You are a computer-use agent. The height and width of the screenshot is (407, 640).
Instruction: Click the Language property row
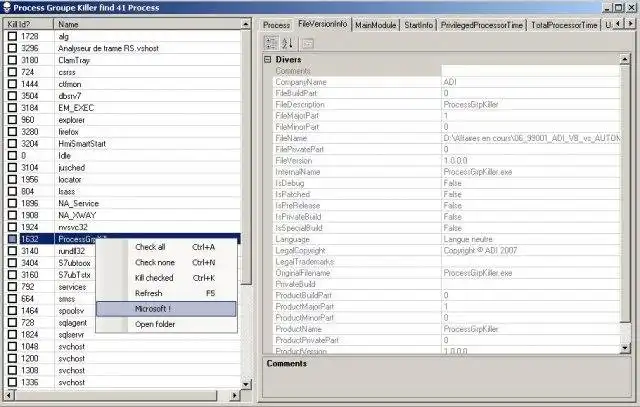click(x=446, y=239)
